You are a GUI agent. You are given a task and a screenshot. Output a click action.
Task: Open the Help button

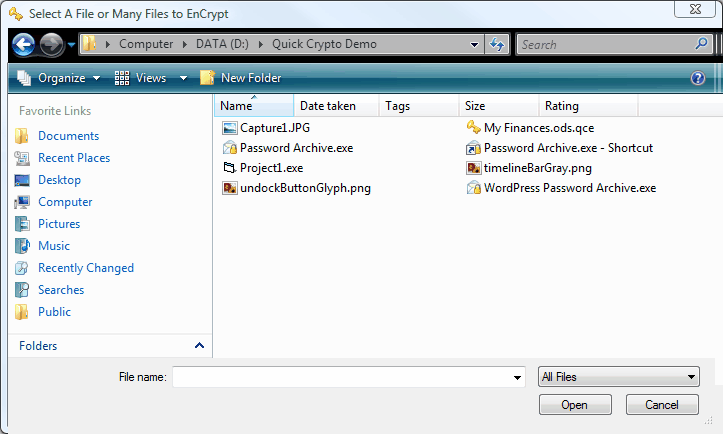(698, 78)
